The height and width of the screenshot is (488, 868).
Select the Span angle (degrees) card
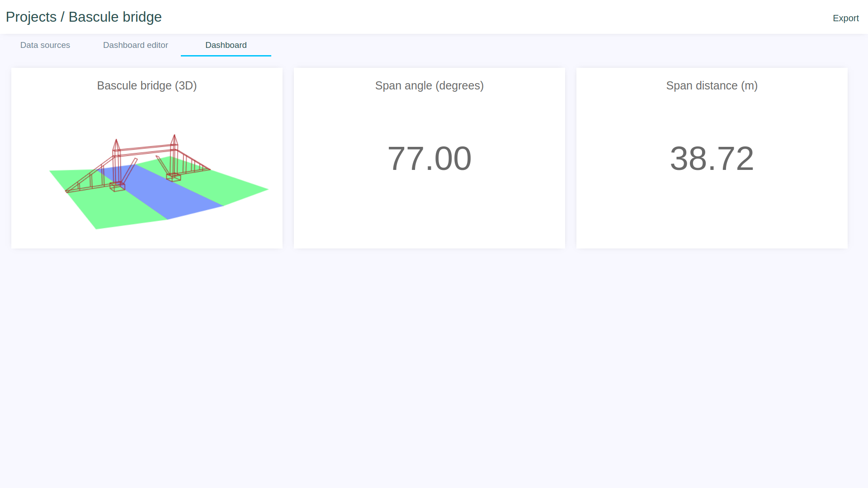429,158
